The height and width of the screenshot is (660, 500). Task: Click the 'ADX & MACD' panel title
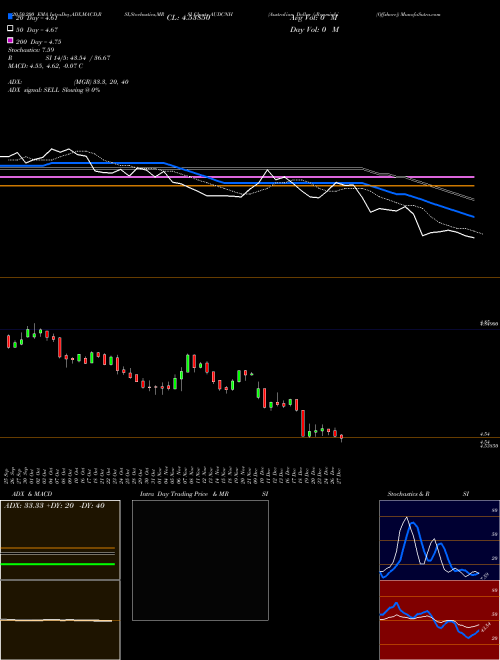(32, 494)
